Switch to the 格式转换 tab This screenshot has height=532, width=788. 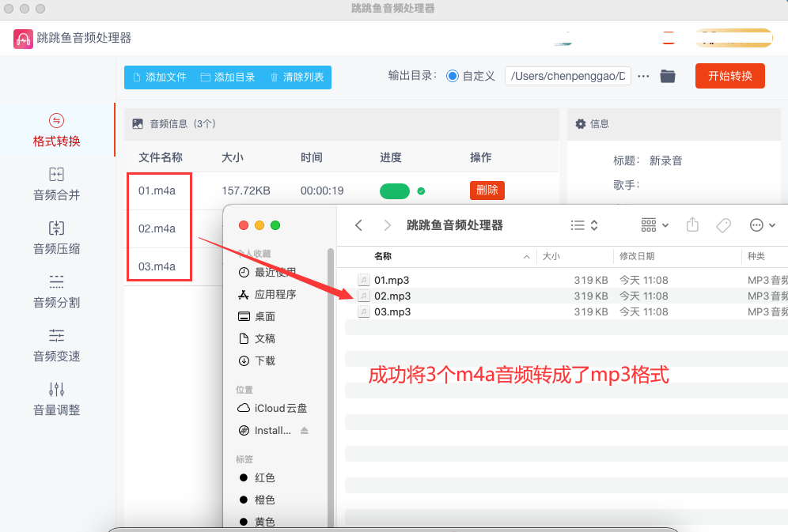point(56,130)
